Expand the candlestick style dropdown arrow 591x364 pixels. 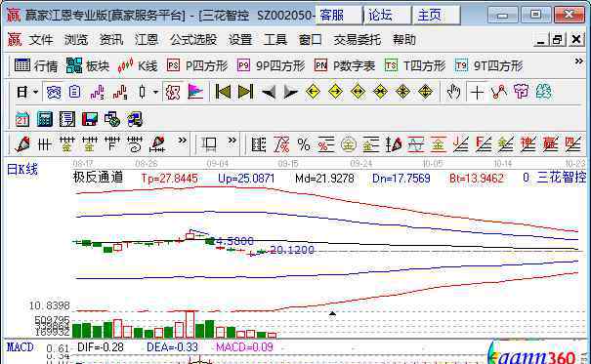pyautogui.click(x=155, y=92)
